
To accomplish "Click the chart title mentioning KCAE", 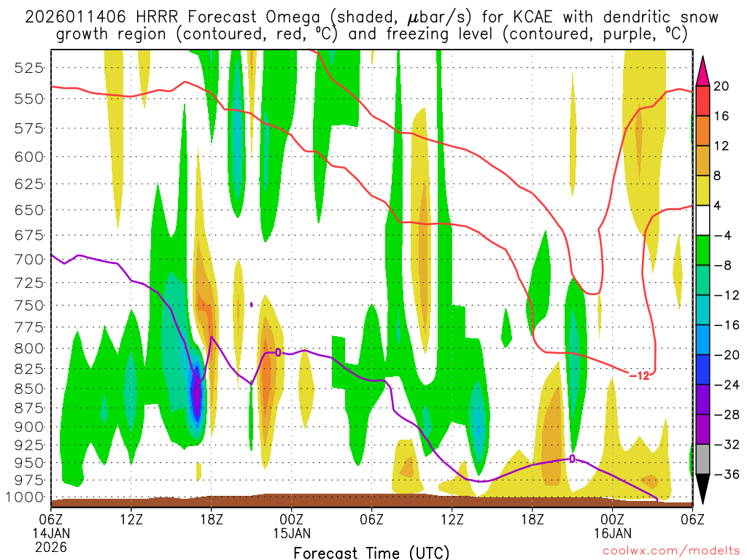I will pyautogui.click(x=371, y=26).
